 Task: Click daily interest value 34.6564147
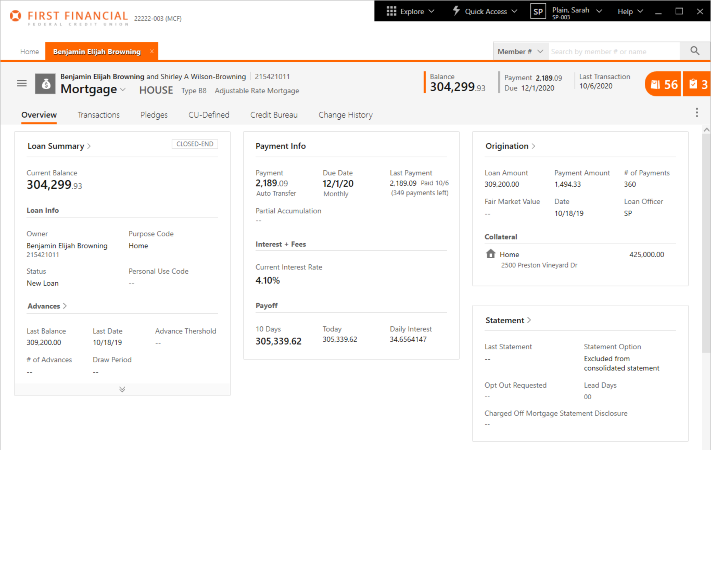408,339
